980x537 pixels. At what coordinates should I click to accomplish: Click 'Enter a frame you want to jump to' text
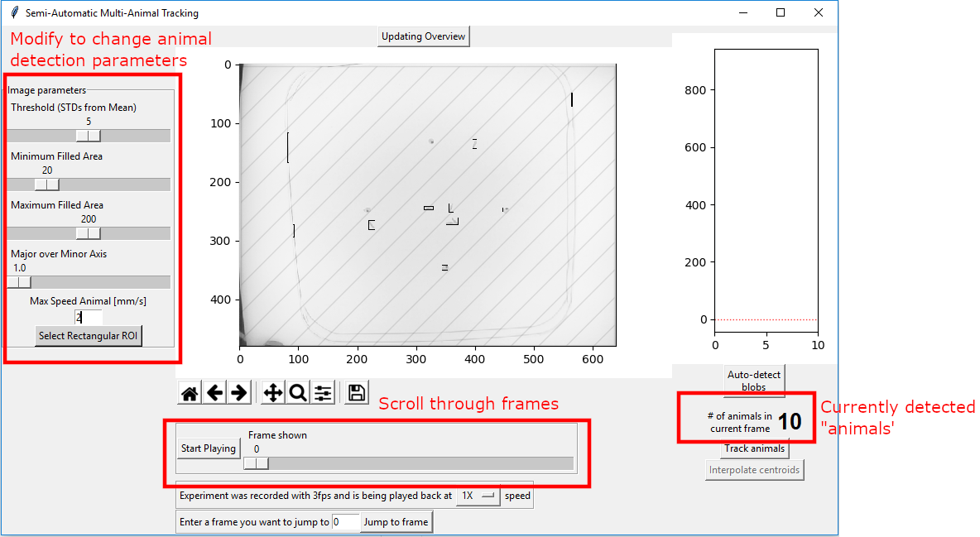pos(254,522)
